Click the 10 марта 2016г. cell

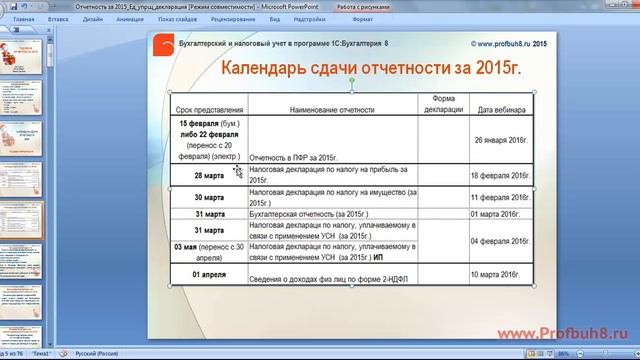(x=501, y=274)
